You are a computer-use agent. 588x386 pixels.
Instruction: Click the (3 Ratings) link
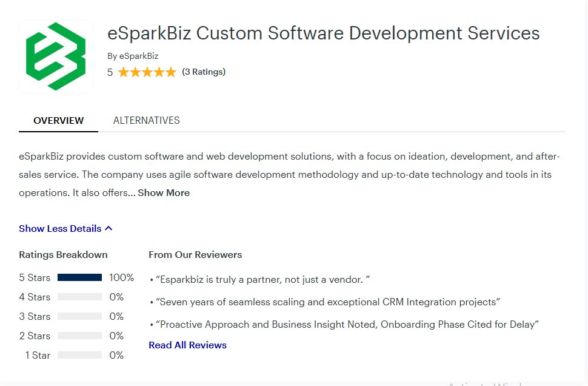tap(204, 72)
